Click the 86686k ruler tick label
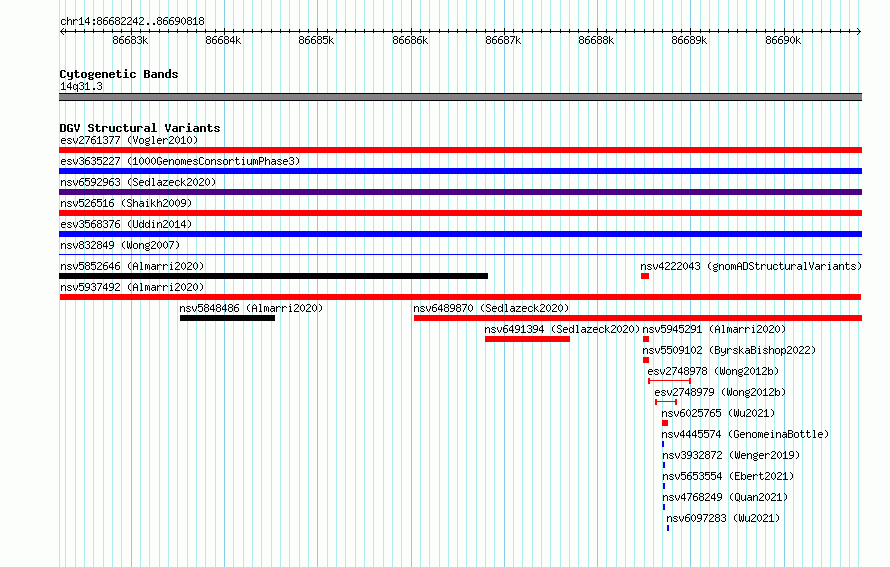 410,40
